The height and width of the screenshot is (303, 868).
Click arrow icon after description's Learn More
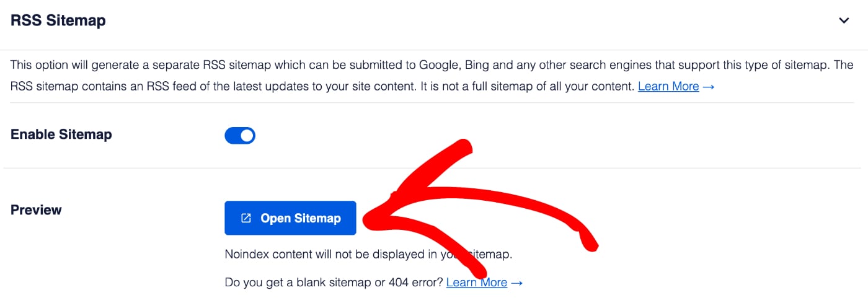point(709,87)
